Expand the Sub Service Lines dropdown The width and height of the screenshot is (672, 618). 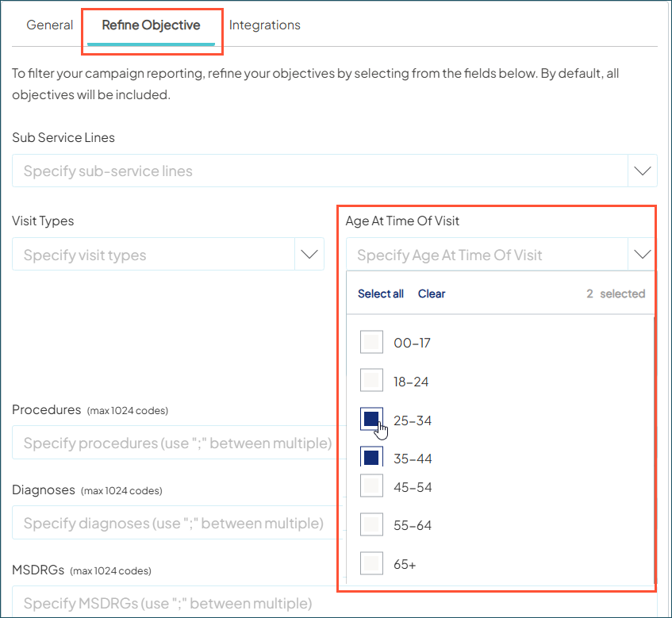click(x=643, y=170)
